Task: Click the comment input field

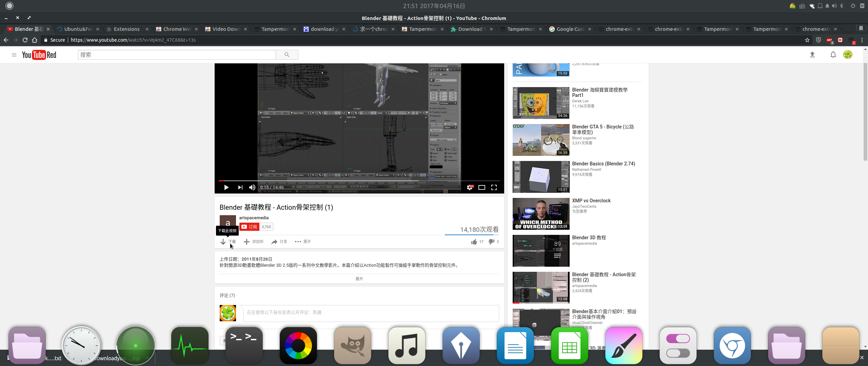Action: click(371, 313)
